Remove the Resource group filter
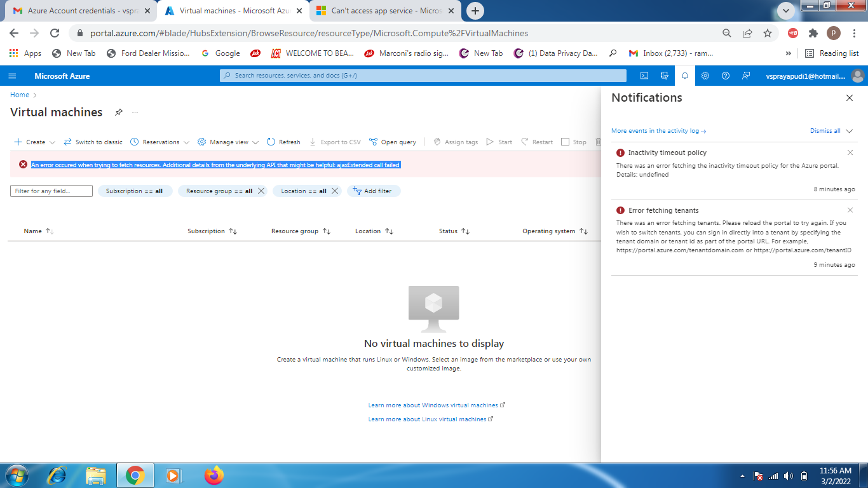Viewport: 868px width, 488px height. 261,191
